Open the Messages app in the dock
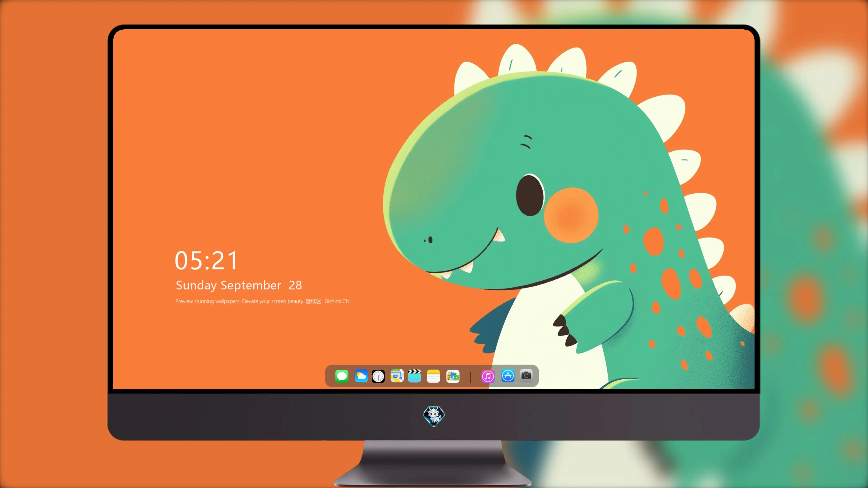The image size is (868, 488). click(x=342, y=376)
